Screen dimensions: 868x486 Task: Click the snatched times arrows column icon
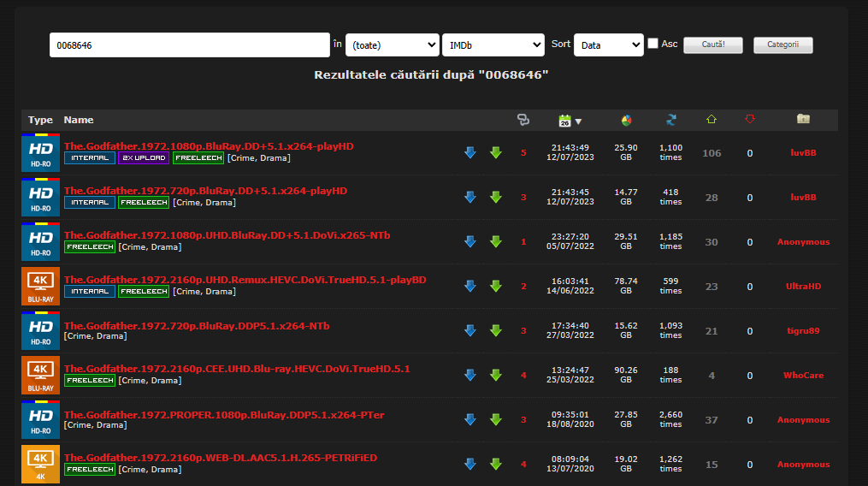coord(671,120)
